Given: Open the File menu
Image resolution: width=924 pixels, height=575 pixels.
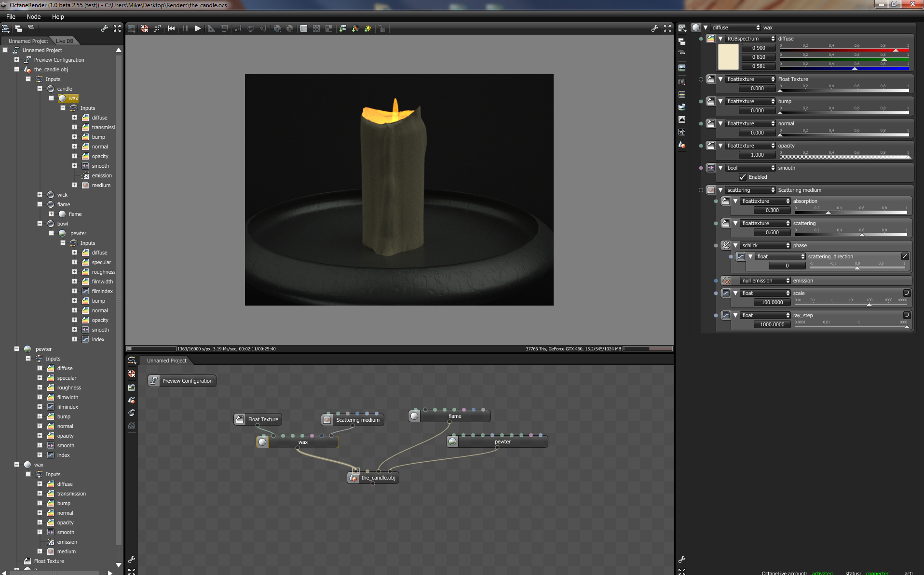Looking at the screenshot, I should point(11,16).
